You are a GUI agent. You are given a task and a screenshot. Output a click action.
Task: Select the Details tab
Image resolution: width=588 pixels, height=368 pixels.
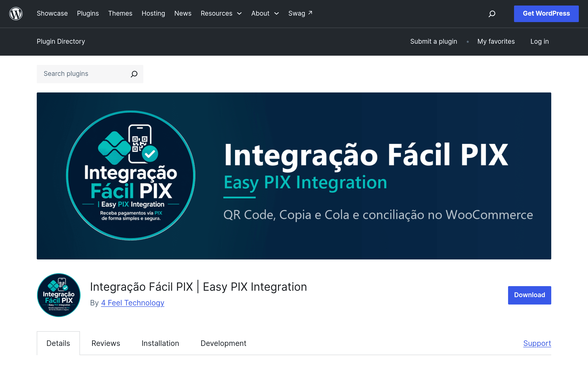pos(58,343)
